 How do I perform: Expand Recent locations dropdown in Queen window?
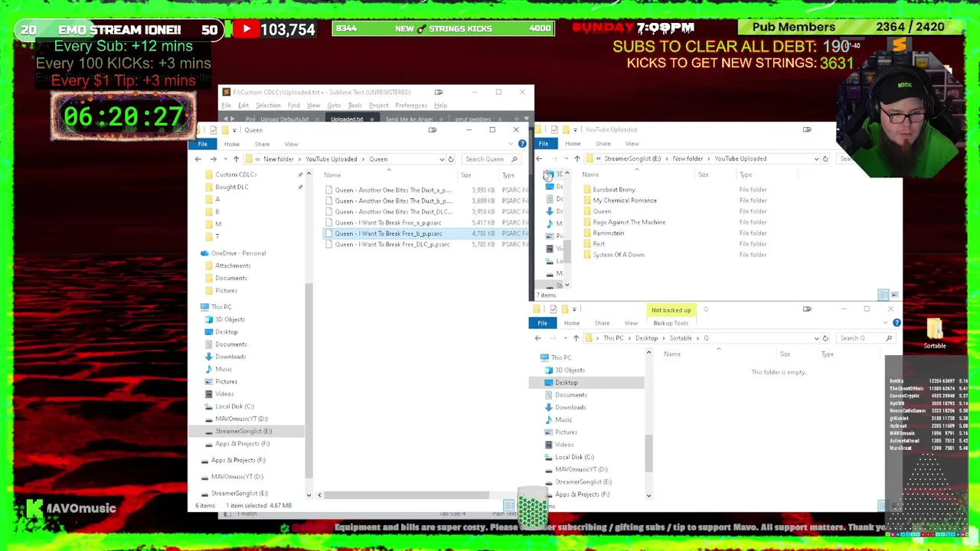click(225, 159)
